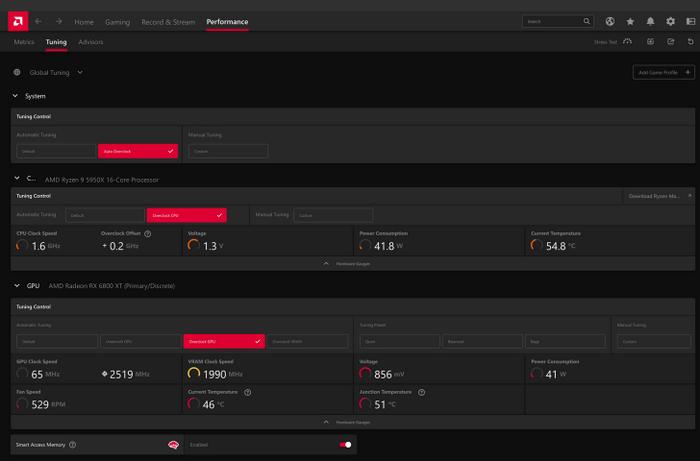
Task: Select Quiet tuning preset
Action: pyautogui.click(x=400, y=341)
